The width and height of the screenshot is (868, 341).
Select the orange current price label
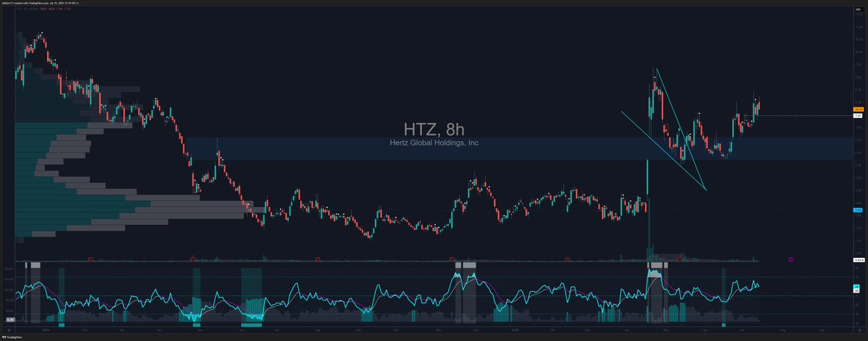pos(857,109)
